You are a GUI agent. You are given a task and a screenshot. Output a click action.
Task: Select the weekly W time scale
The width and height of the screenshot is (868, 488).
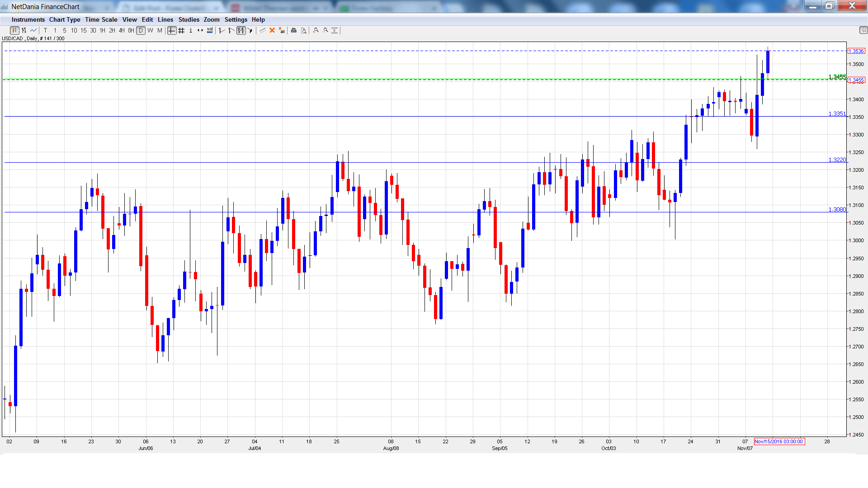pos(150,30)
